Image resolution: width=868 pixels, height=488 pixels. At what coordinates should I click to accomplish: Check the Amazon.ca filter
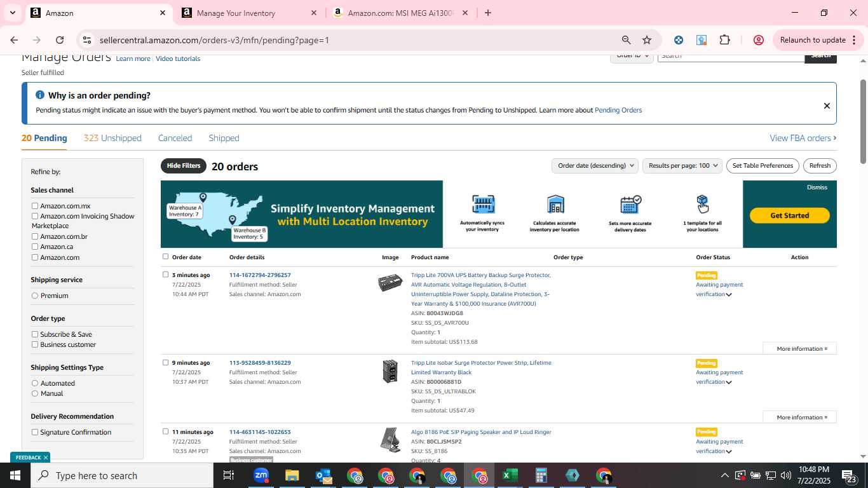pyautogui.click(x=35, y=247)
